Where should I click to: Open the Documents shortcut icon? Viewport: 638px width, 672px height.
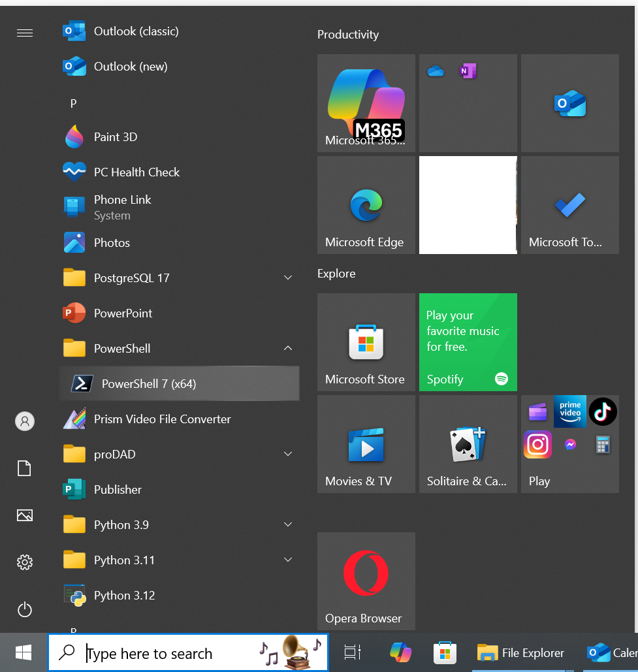click(x=24, y=468)
